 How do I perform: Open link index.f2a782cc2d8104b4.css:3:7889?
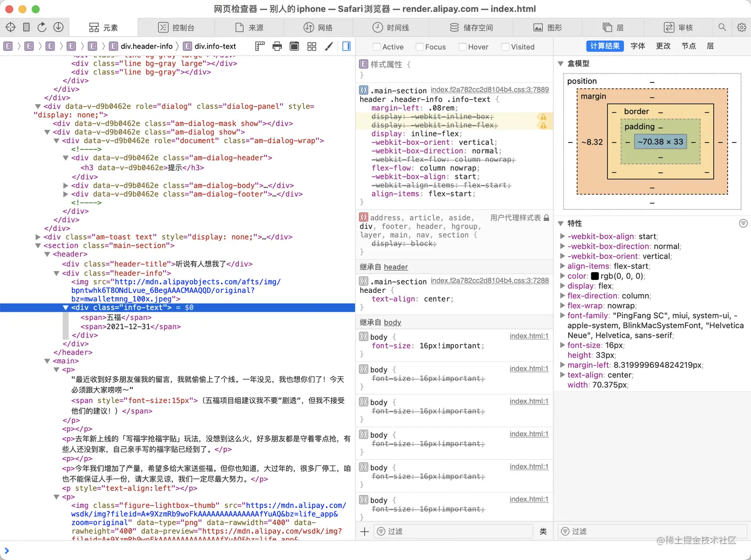(490, 90)
